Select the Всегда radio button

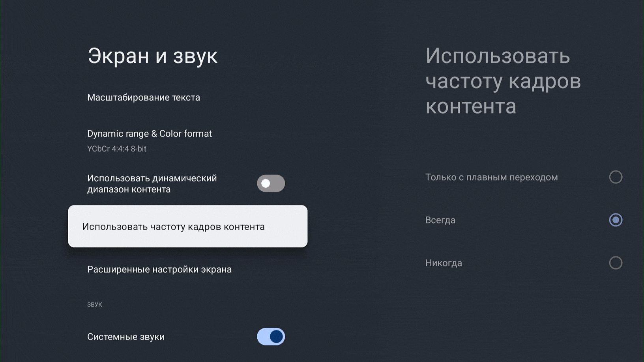615,220
